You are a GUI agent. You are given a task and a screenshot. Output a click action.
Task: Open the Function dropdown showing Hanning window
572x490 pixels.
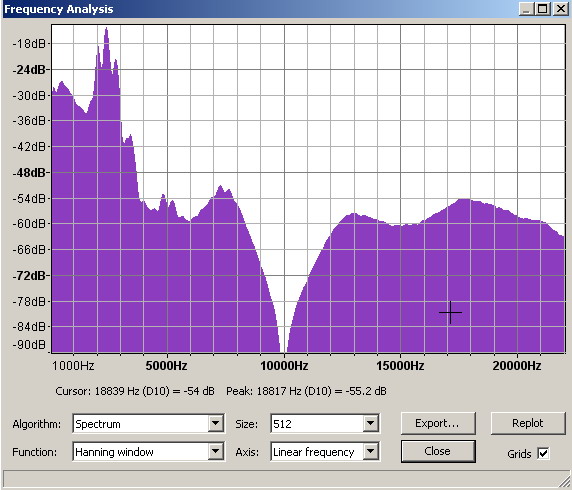148,452
